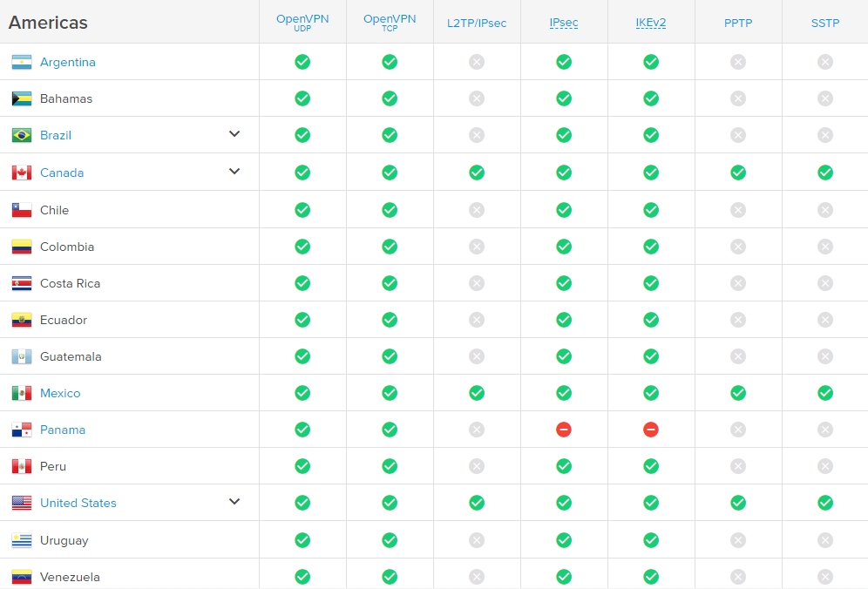Click the Americas heading
The image size is (868, 589).
click(48, 23)
